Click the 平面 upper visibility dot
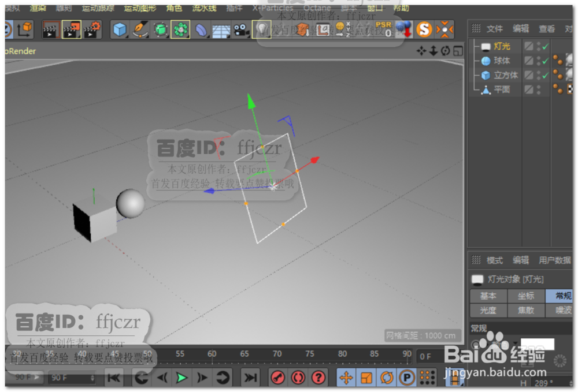Screen dimensions: 578x392 coord(539,85)
